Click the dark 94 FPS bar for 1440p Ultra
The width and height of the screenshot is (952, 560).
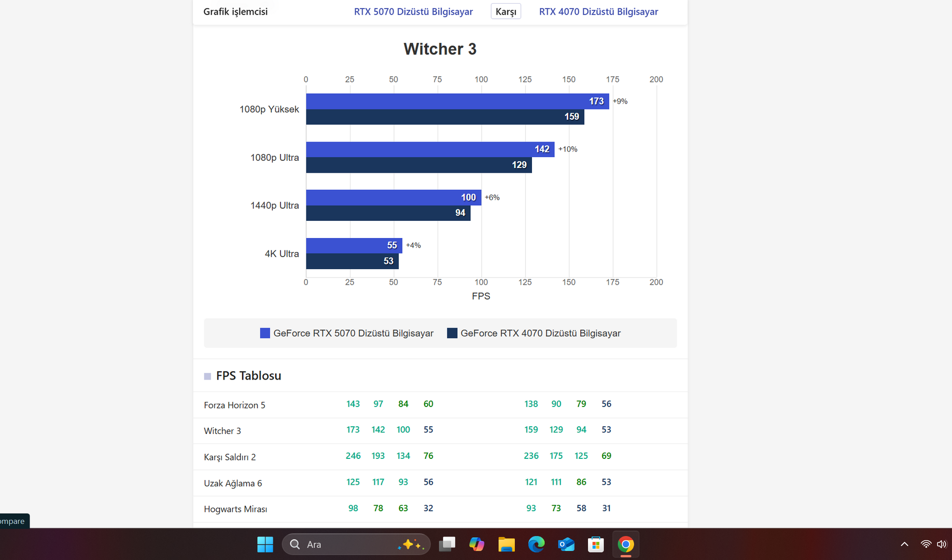point(388,213)
